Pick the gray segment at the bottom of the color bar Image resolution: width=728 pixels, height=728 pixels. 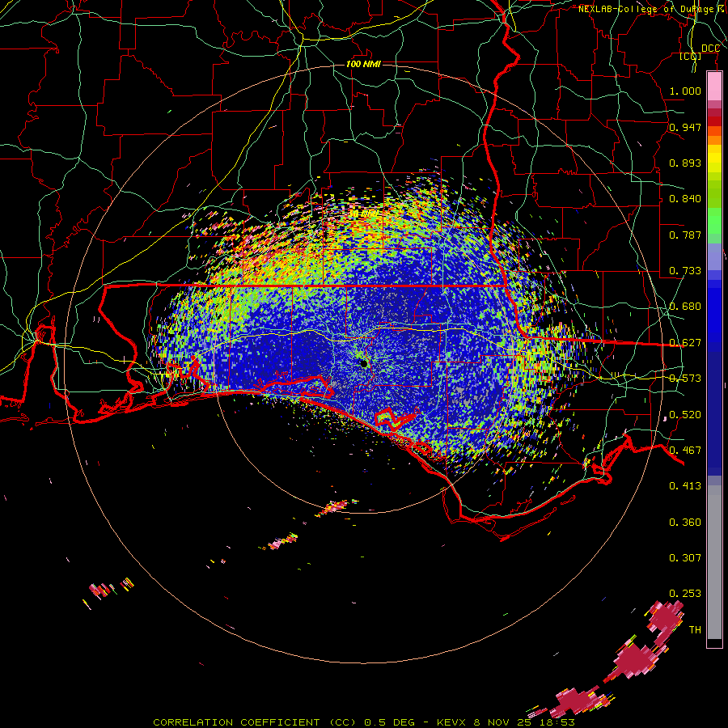[x=714, y=562]
